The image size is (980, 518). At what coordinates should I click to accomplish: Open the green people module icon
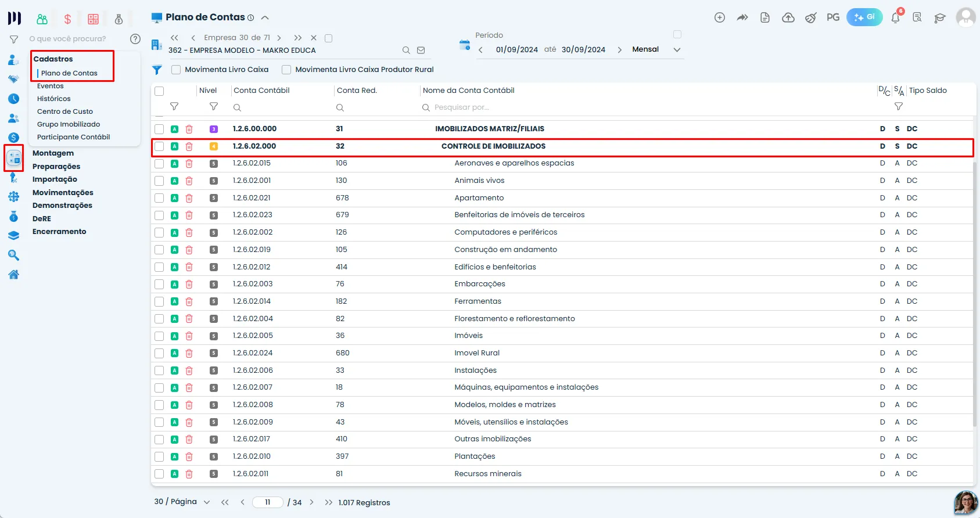click(42, 19)
